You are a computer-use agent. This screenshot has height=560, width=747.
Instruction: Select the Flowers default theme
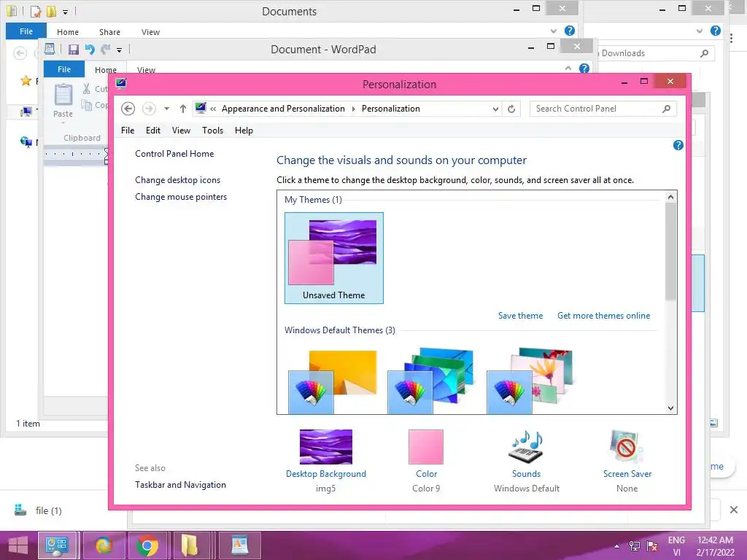530,381
